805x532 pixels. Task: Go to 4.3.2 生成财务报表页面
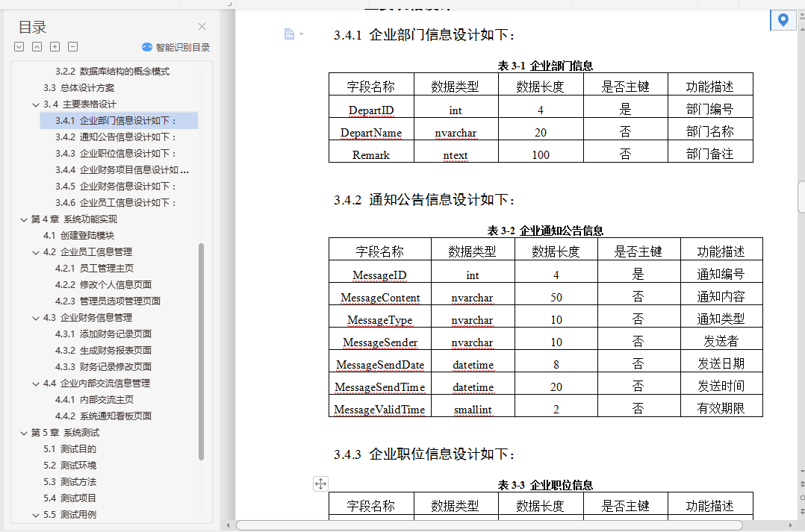click(103, 351)
